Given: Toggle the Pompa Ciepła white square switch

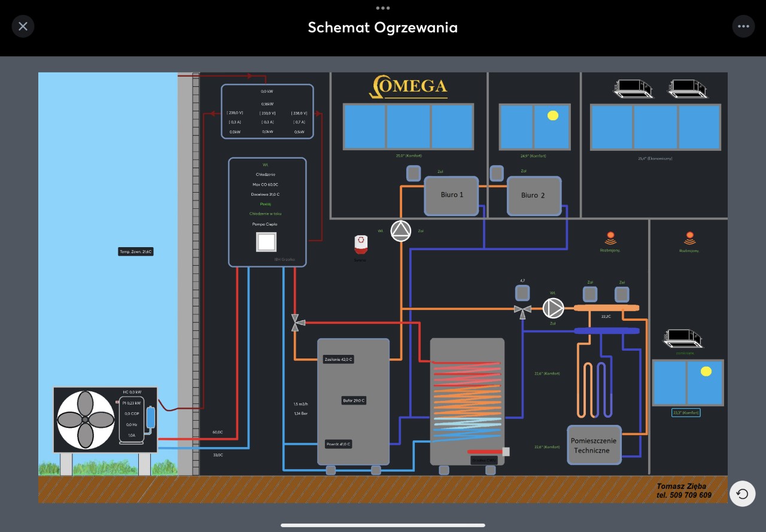Looking at the screenshot, I should coord(266,242).
